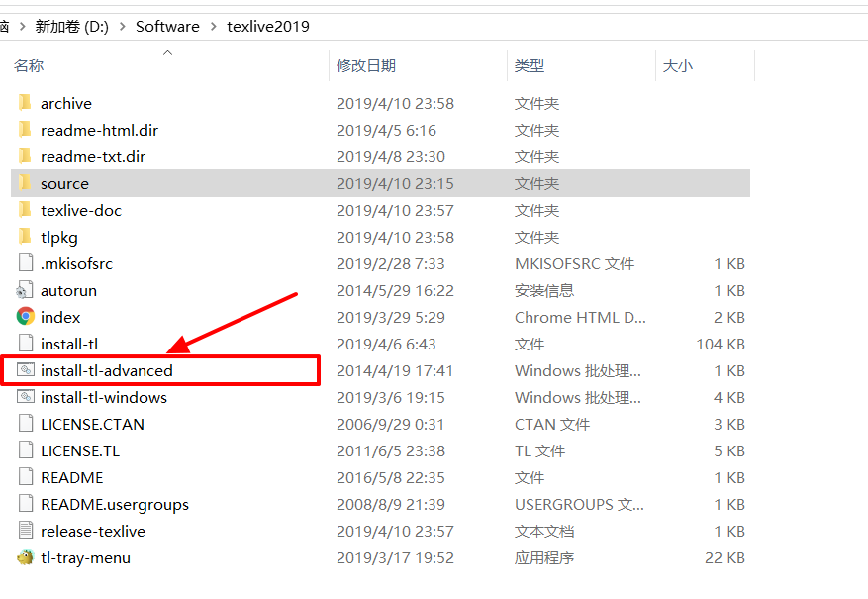
Task: Select the tl-tray-menu file name
Action: pyautogui.click(x=86, y=557)
